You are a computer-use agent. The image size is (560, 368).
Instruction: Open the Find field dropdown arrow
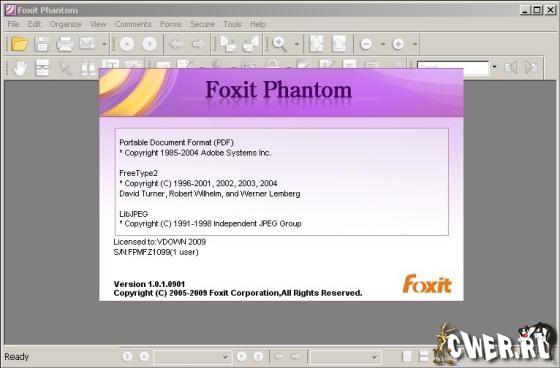pyautogui.click(x=494, y=67)
